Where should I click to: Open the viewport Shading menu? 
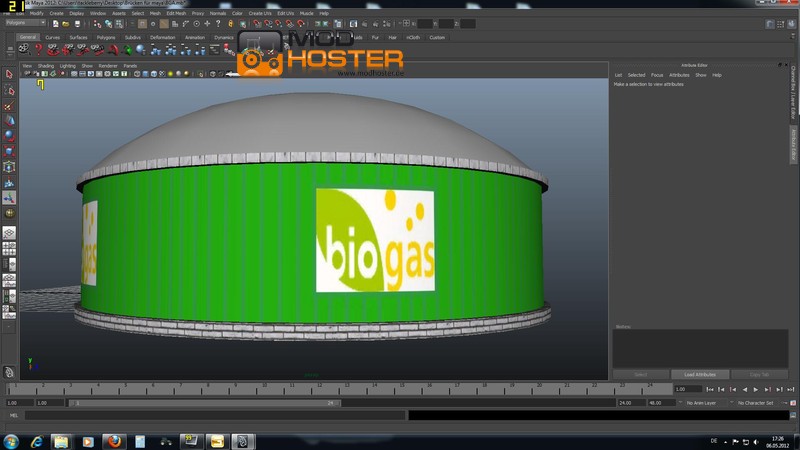click(x=45, y=66)
